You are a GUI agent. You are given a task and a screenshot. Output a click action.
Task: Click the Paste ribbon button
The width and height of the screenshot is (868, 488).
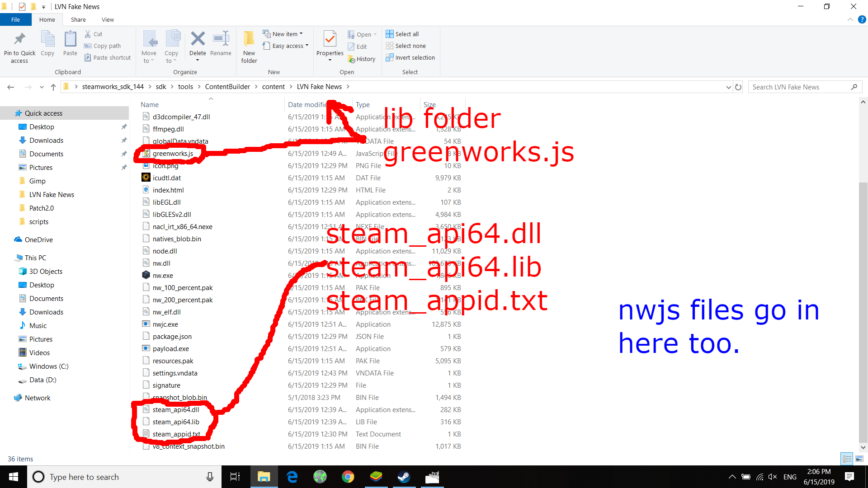pyautogui.click(x=70, y=43)
